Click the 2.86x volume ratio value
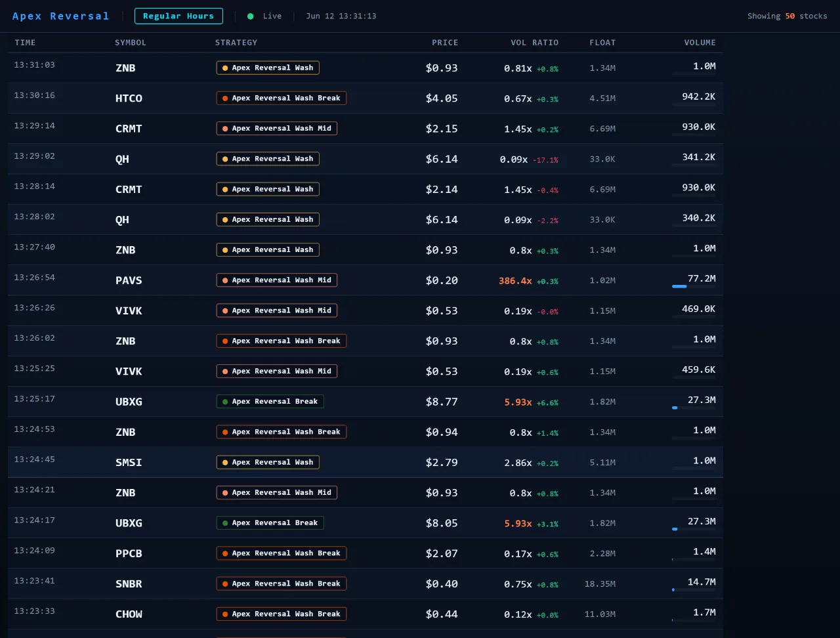 [518, 462]
